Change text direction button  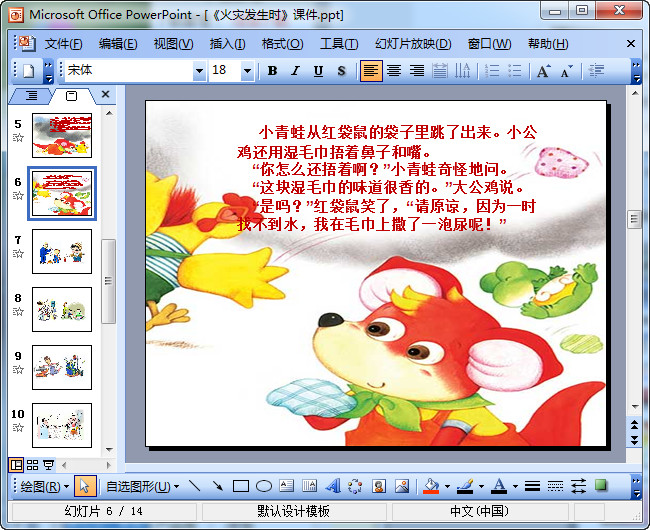pyautogui.click(x=462, y=71)
